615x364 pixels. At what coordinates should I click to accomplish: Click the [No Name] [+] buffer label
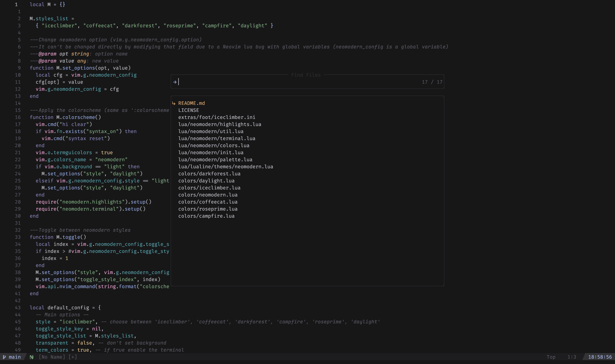pyautogui.click(x=58, y=357)
